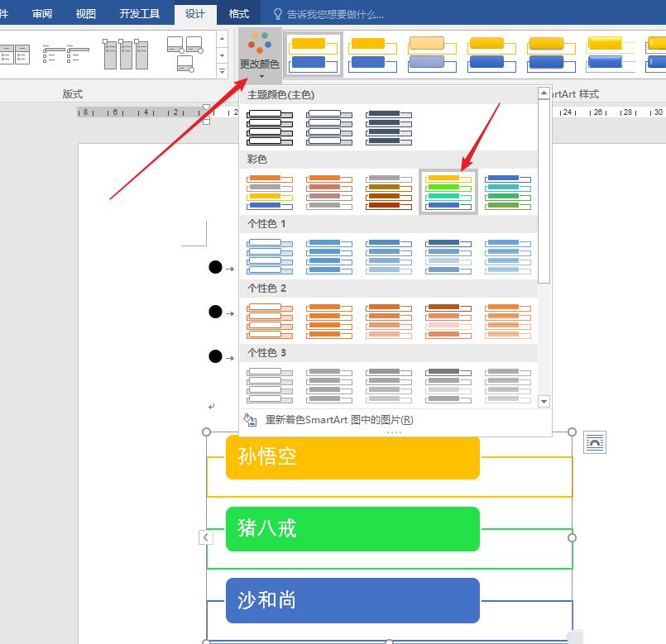Click the layout gallery up scroll arrow

click(221, 39)
